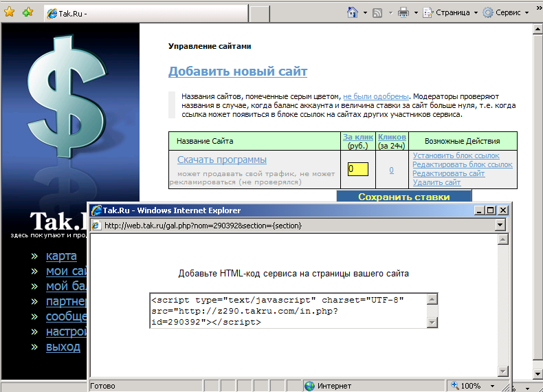Viewport: 543px width, 392px height.
Task: Click the textarea scroll down arrow
Action: [x=432, y=323]
